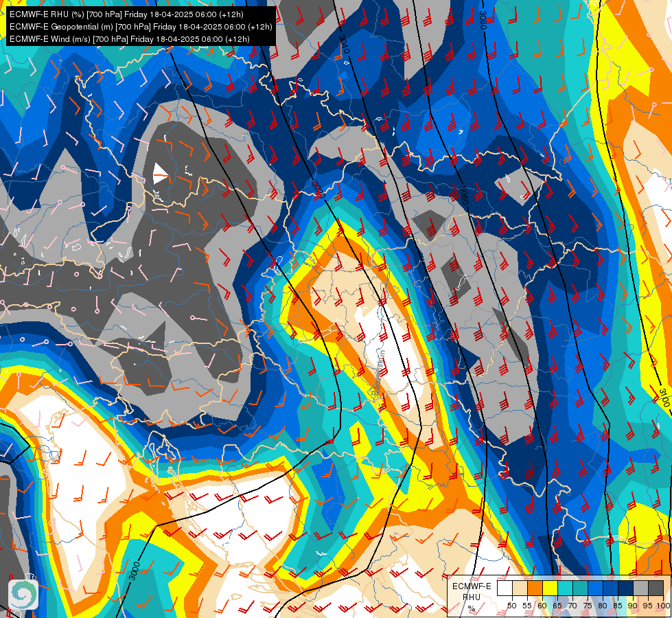Click the light gray 90–95 legend swatch

point(640,588)
